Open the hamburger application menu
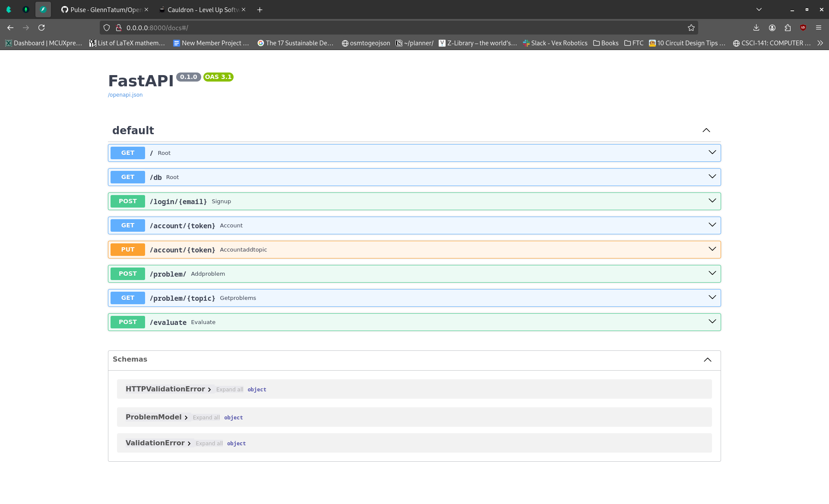Screen dimensions: 829x504 (x=819, y=28)
